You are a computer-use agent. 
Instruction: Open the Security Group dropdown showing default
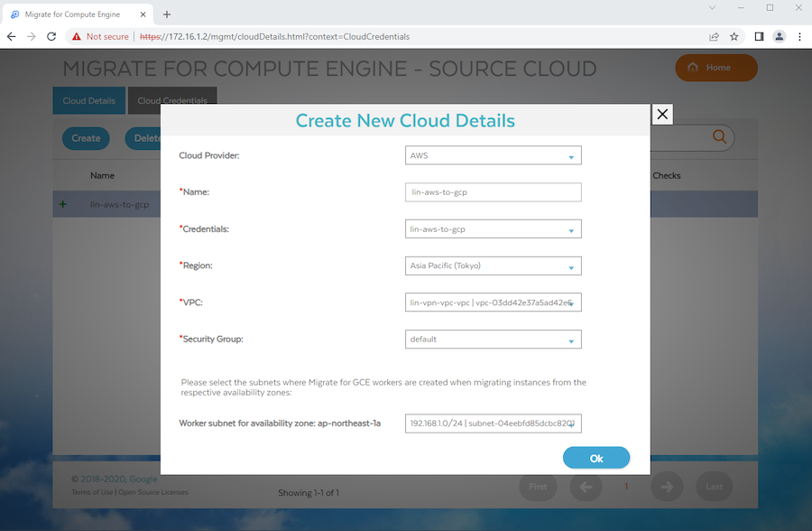(x=570, y=339)
